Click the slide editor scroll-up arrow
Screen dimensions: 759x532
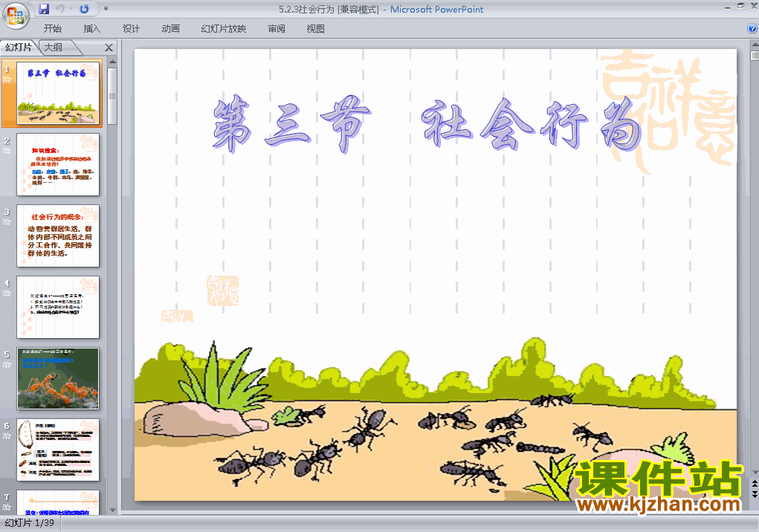(755, 45)
